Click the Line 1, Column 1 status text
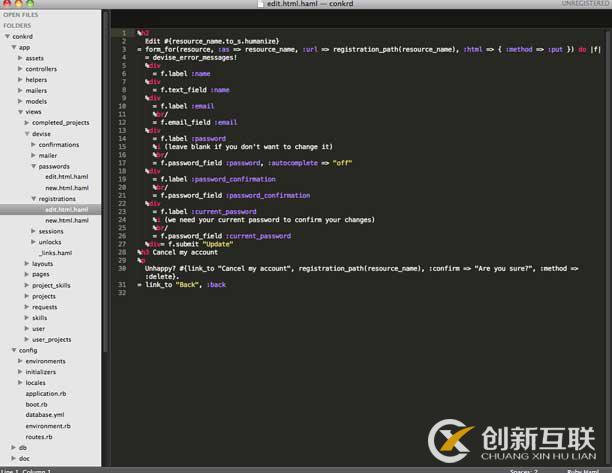Viewport: 612px width, 473px height. tap(26, 471)
